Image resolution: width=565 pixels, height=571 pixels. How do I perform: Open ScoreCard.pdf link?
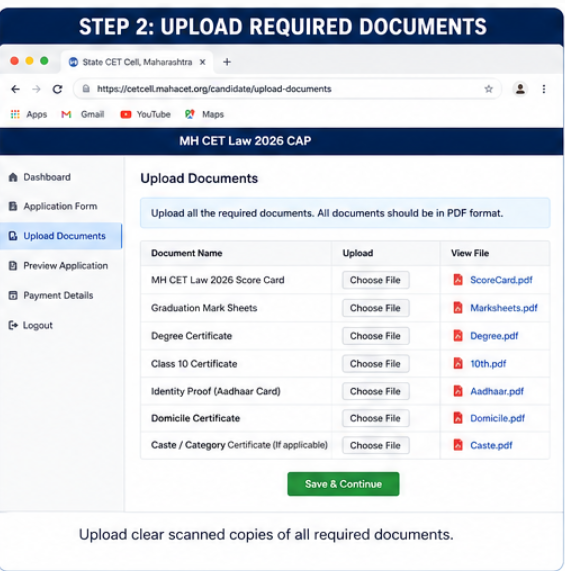(x=501, y=280)
